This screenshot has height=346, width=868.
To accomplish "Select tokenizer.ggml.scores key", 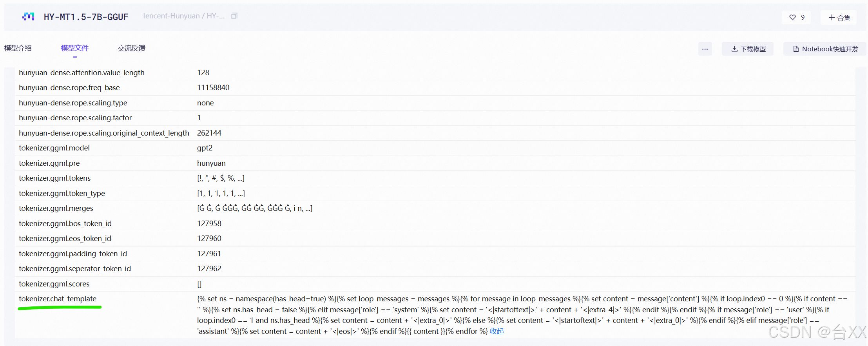I will (x=54, y=284).
